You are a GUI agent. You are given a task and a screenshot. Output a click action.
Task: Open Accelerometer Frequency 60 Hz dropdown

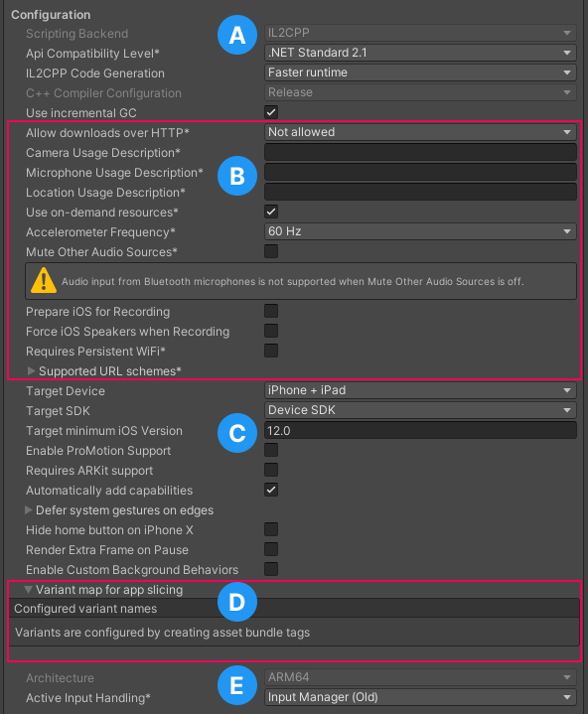point(420,231)
